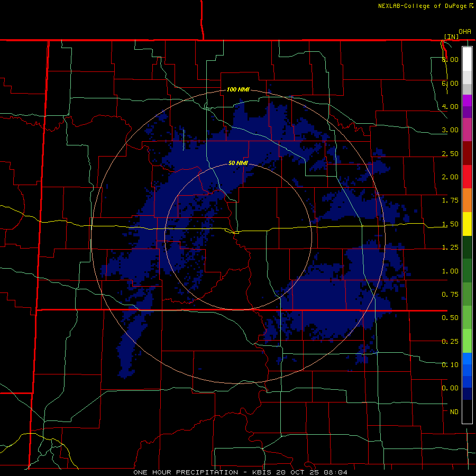Pick the bright red swatch below 2.00
Image resolution: width=476 pixels, height=476 pixels.
pyautogui.click(x=467, y=177)
